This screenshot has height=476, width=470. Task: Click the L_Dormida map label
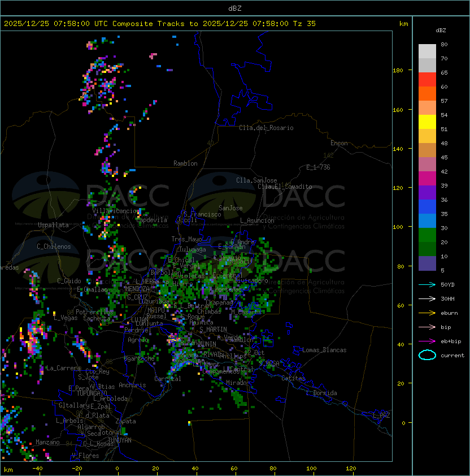click(x=321, y=393)
